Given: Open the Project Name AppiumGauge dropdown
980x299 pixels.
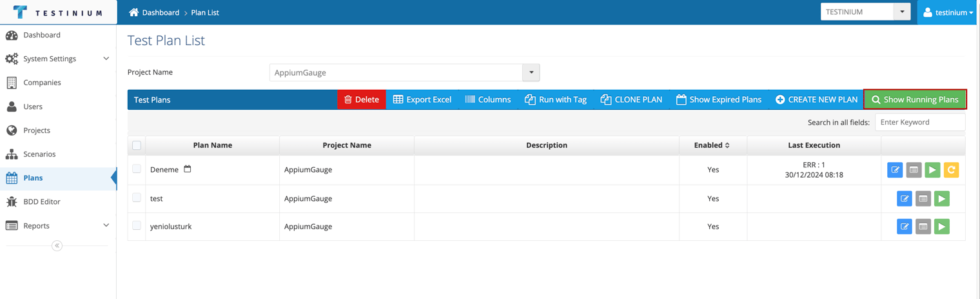Looking at the screenshot, I should [404, 72].
